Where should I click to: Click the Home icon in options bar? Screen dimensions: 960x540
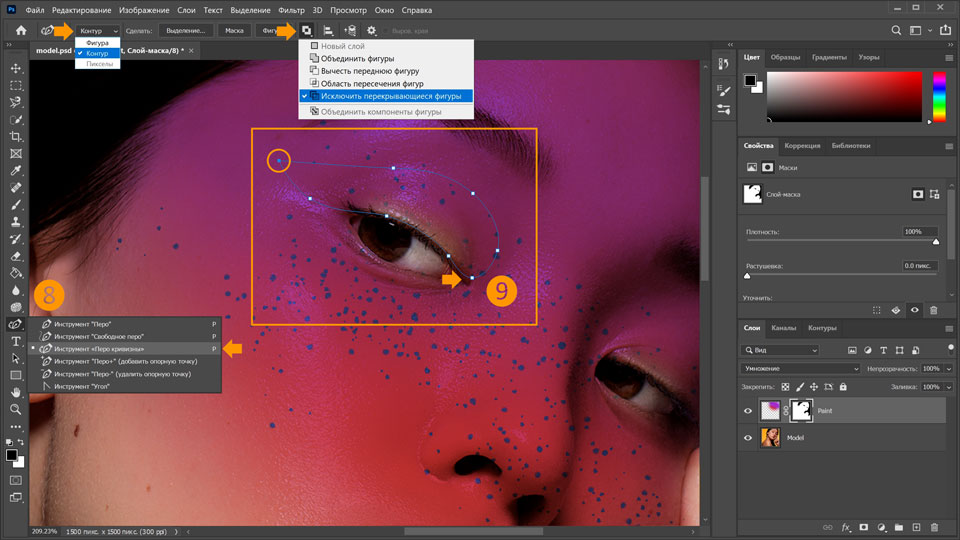pos(21,31)
